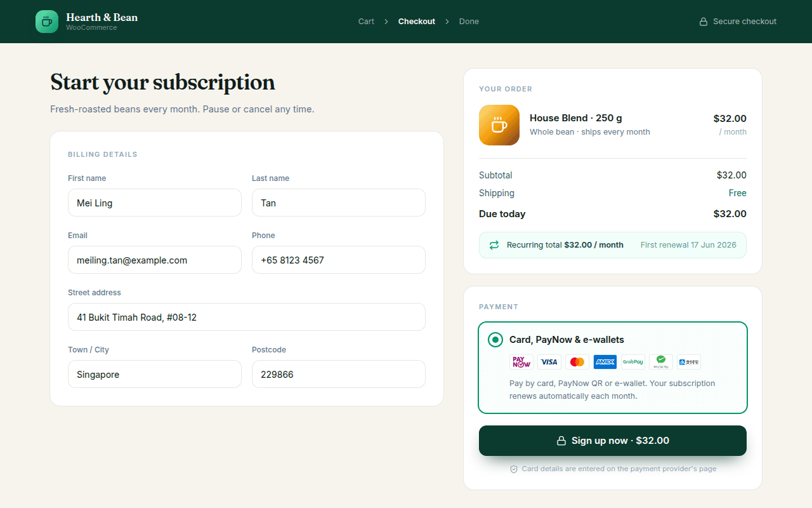Click into the Town / City field

tap(155, 374)
